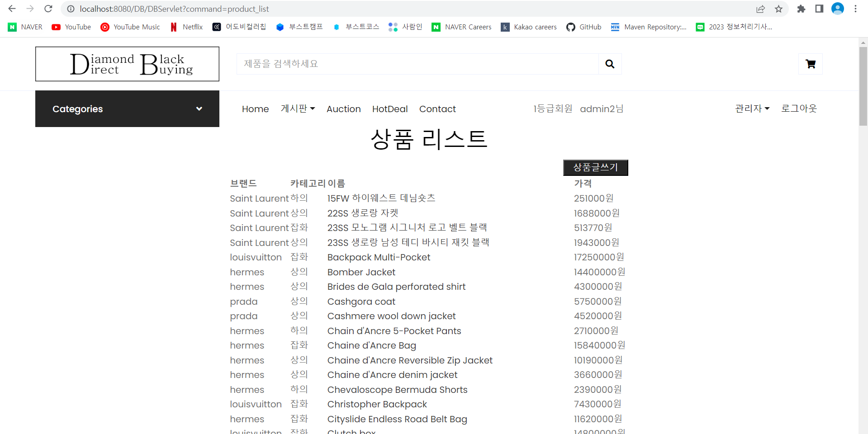Open product 15FW 하이웨스트 데님숏츠
This screenshot has width=868, height=434.
(381, 198)
